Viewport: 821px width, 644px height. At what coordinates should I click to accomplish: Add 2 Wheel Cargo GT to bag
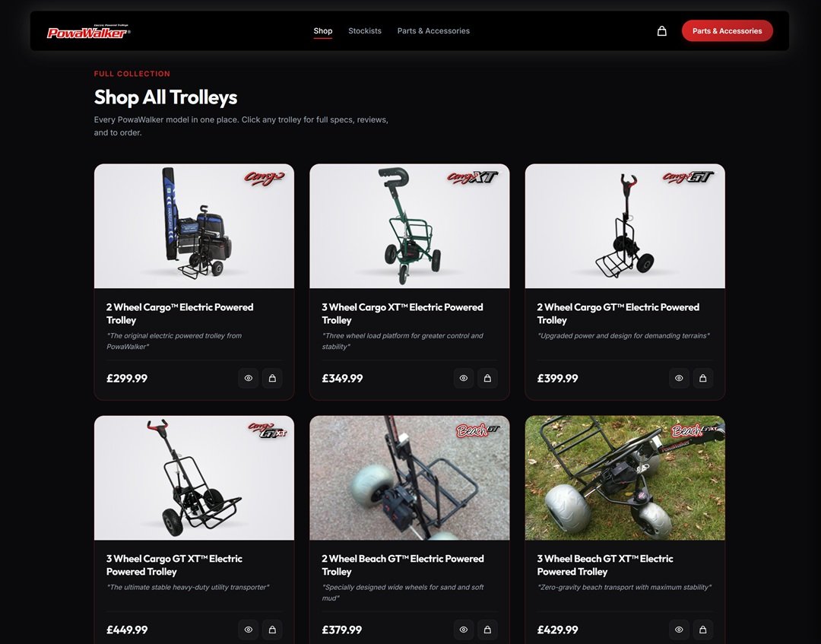pos(703,378)
